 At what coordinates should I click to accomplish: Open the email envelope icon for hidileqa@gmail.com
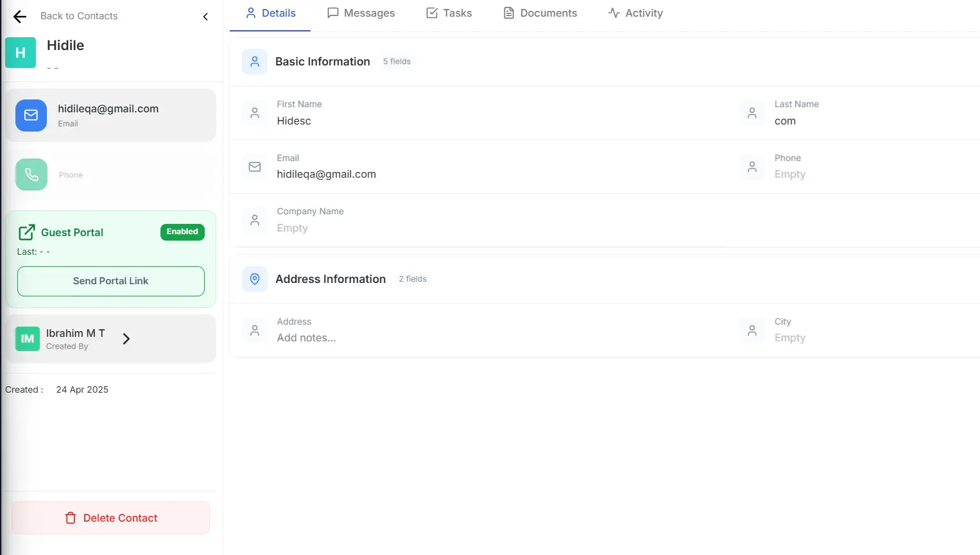point(31,115)
